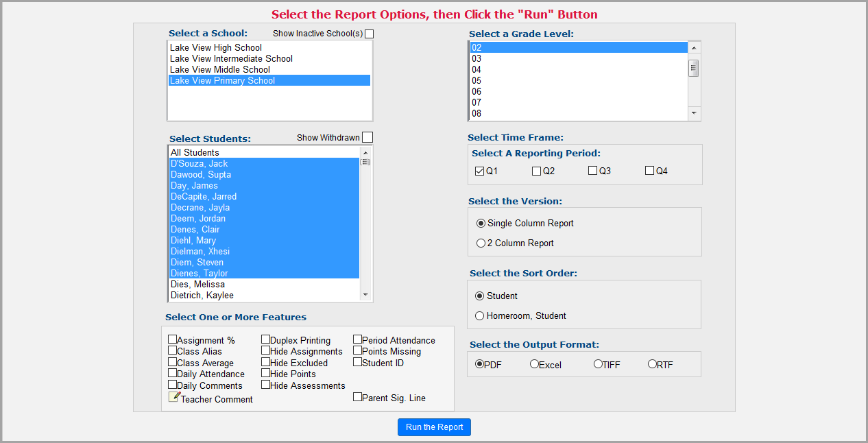Select grade level 08

tap(579, 113)
